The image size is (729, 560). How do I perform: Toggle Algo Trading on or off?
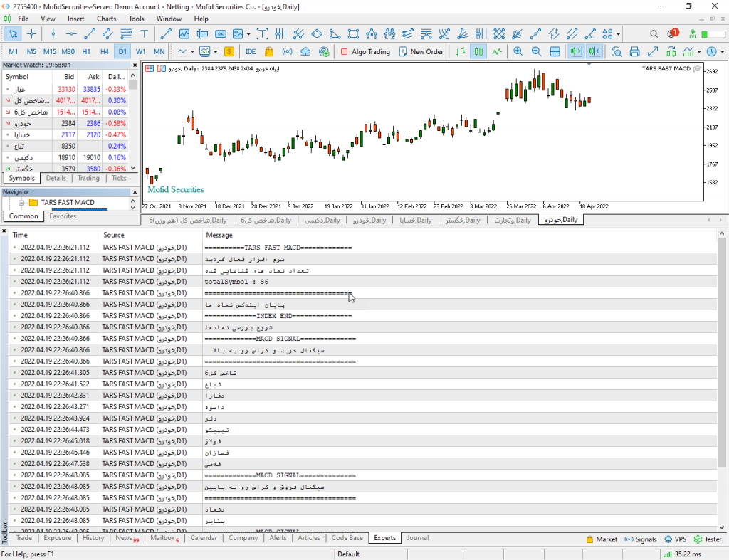[365, 51]
